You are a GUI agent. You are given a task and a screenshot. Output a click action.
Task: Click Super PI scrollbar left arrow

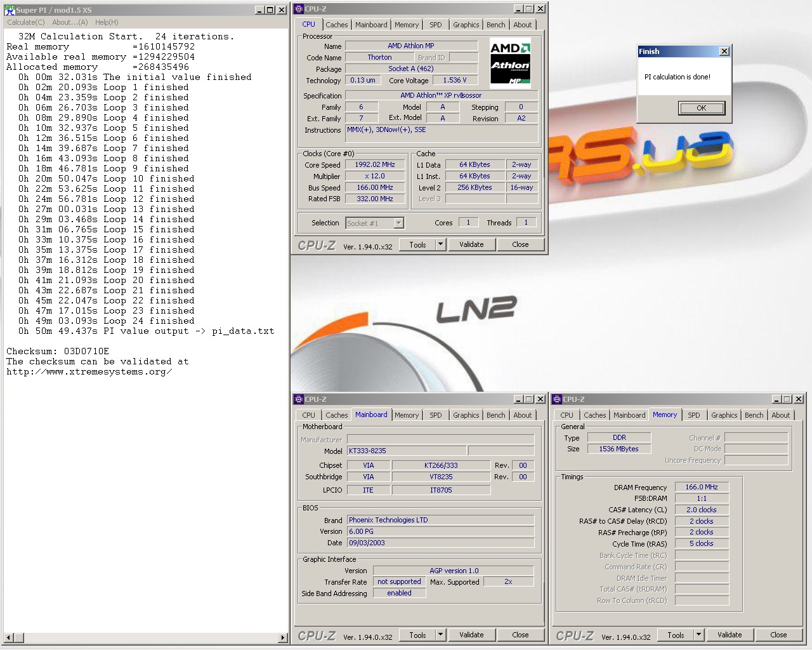[8, 637]
